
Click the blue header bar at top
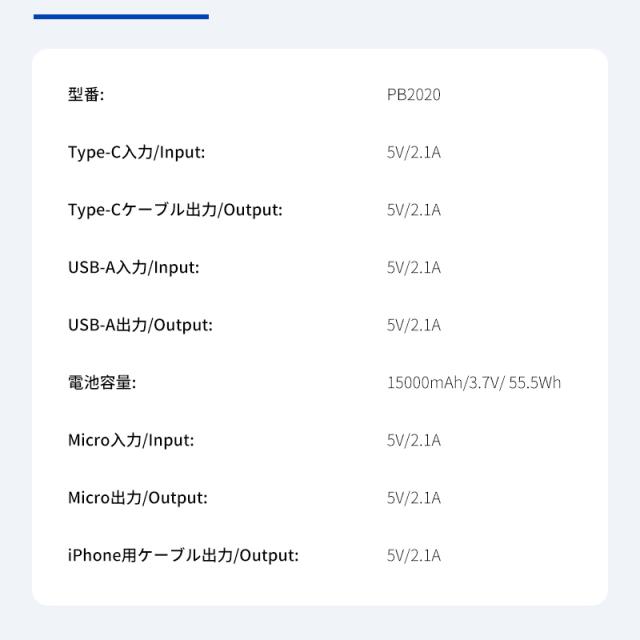(120, 16)
